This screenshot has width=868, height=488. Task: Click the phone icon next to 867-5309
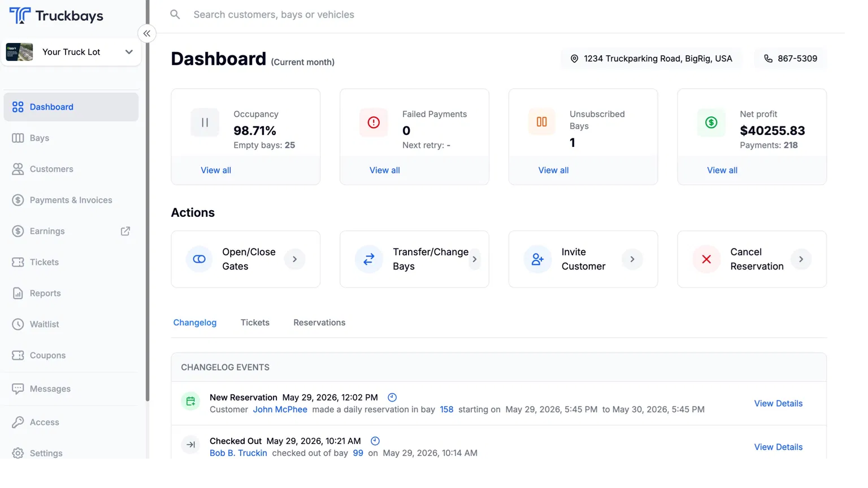click(x=769, y=59)
